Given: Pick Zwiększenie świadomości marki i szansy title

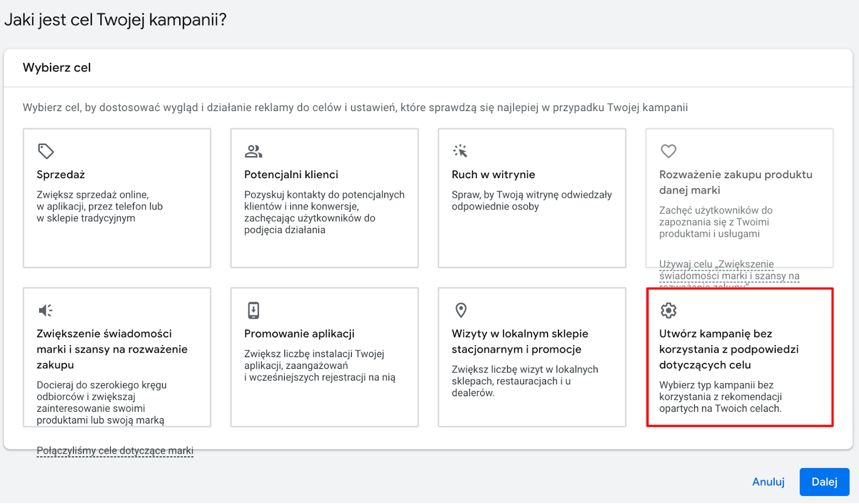Looking at the screenshot, I should tap(112, 349).
